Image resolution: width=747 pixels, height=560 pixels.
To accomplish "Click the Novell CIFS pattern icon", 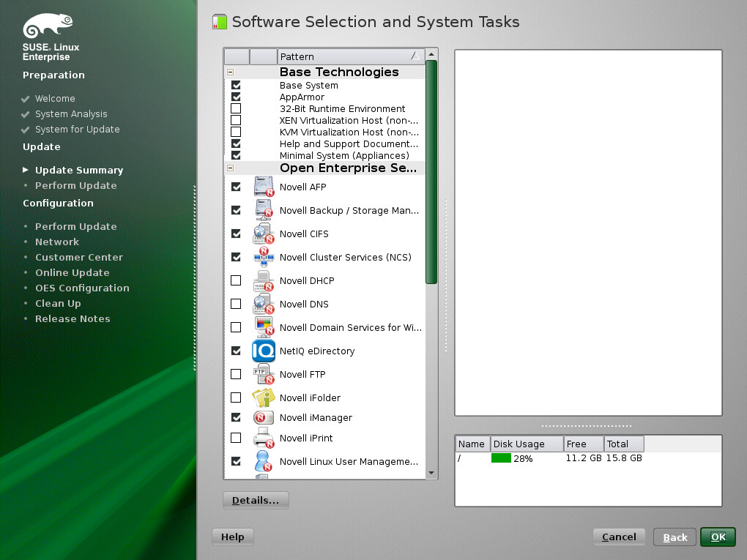I will click(264, 234).
